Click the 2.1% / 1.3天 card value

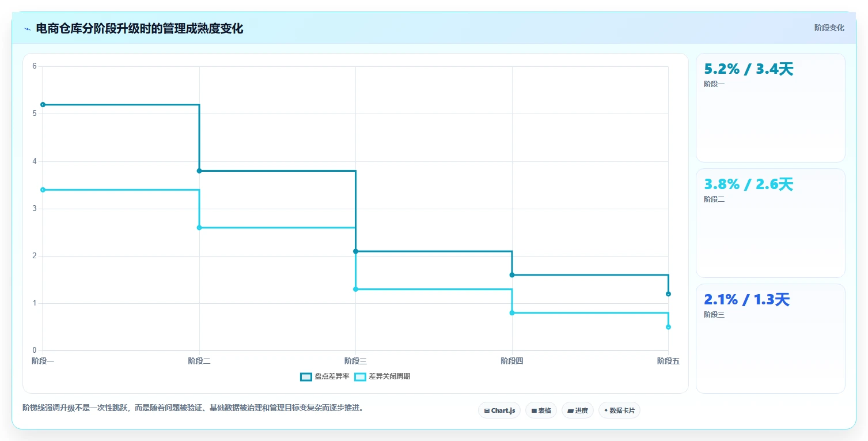[x=746, y=300]
